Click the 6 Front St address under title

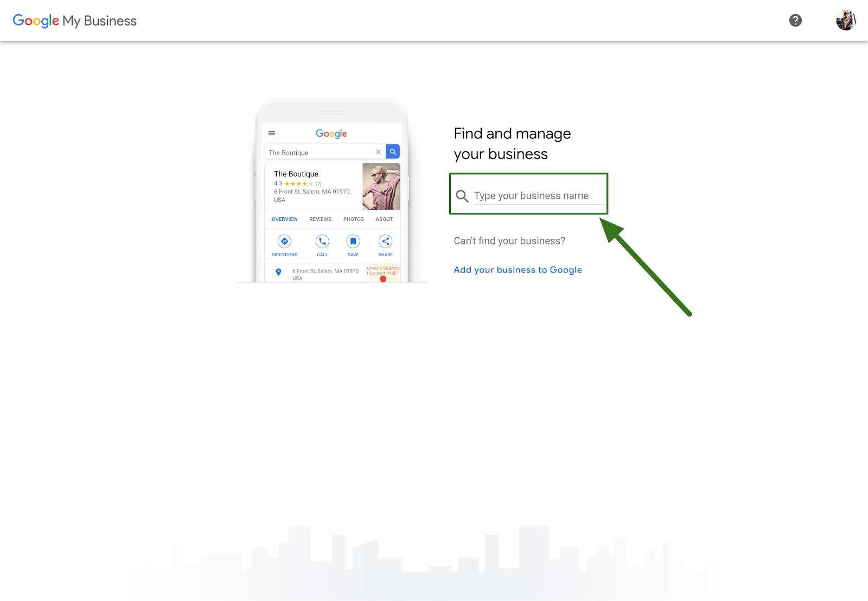(x=312, y=196)
